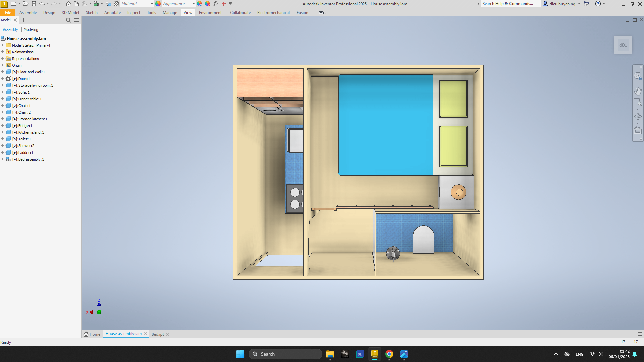Click the Return/copy documents icon beside Home icon
Image resolution: width=644 pixels, height=362 pixels.
pos(76,4)
